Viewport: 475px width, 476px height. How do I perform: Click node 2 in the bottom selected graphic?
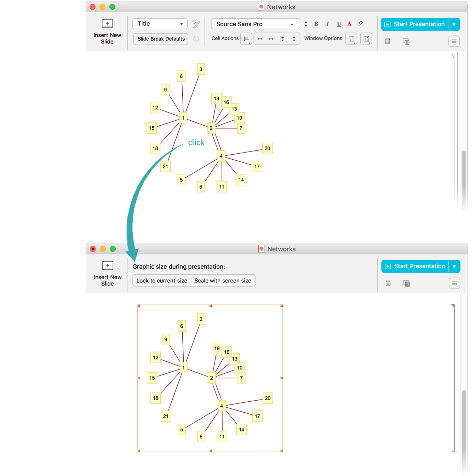(212, 378)
